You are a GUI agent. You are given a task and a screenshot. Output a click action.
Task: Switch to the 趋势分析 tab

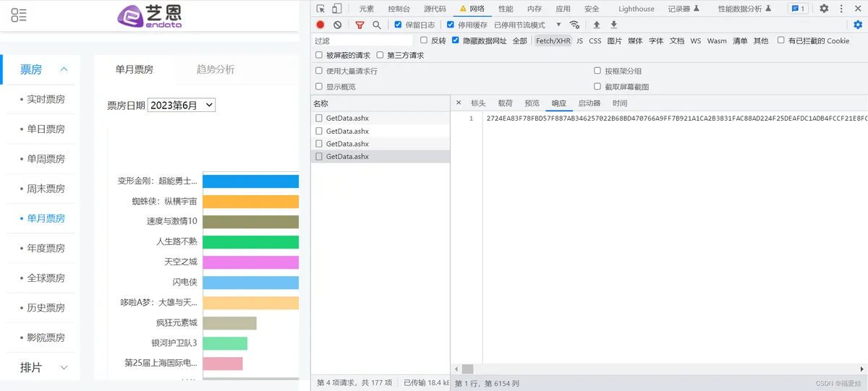(x=216, y=69)
